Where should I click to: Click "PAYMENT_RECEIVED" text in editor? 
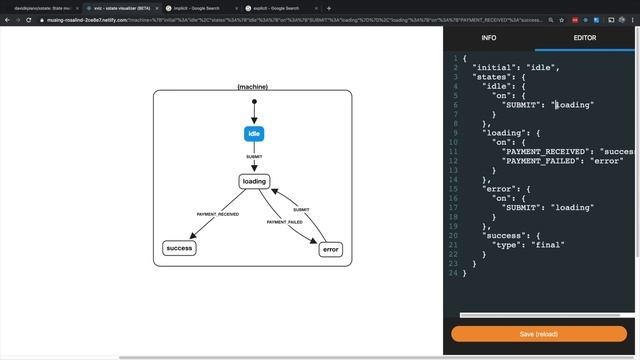(x=545, y=152)
